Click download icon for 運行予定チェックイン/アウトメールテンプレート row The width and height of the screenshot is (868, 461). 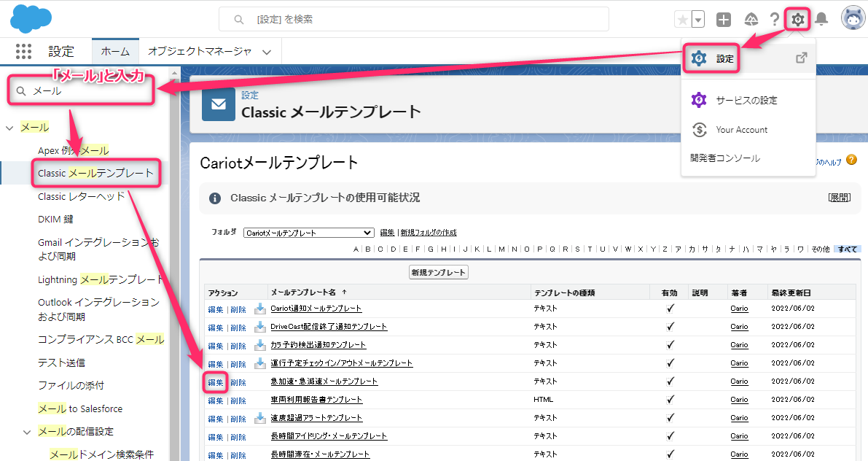click(259, 363)
